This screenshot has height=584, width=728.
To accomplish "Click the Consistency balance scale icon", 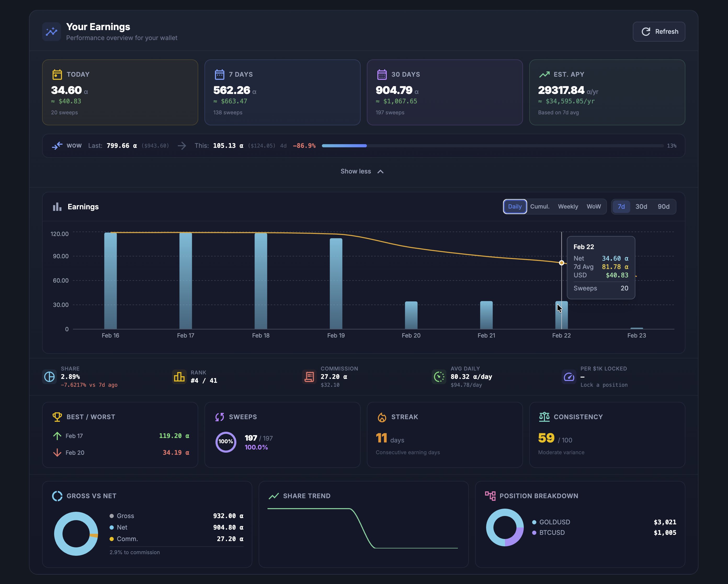I will pyautogui.click(x=544, y=417).
